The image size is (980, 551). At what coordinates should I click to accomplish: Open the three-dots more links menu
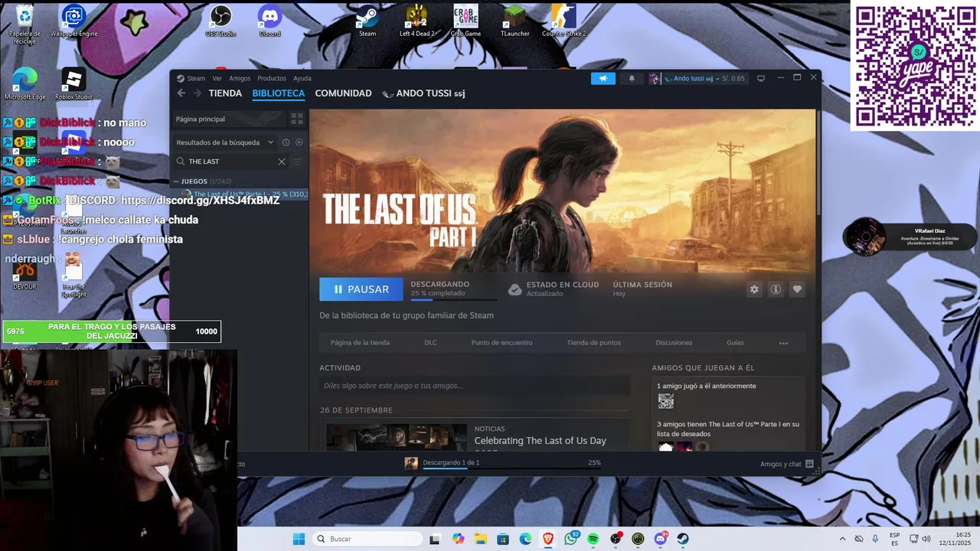coord(783,343)
